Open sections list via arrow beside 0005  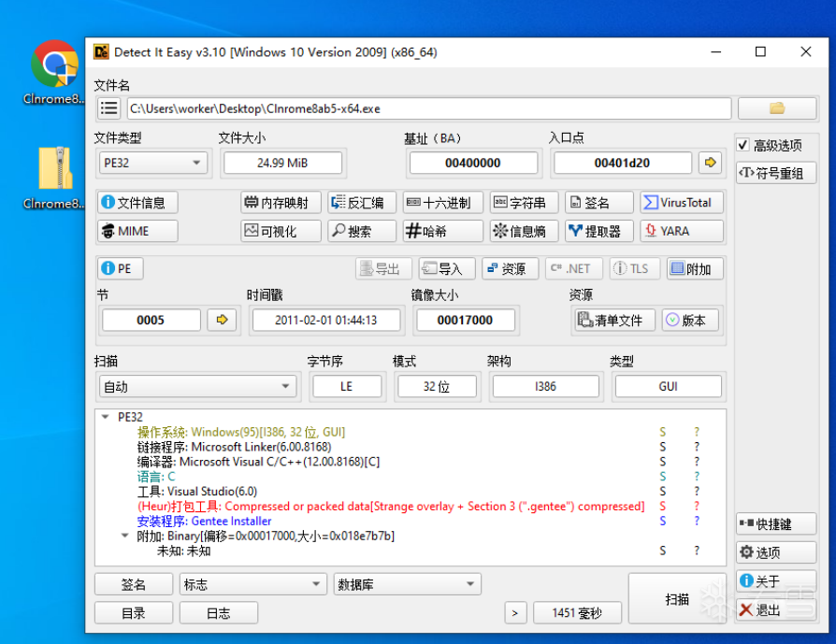point(222,320)
